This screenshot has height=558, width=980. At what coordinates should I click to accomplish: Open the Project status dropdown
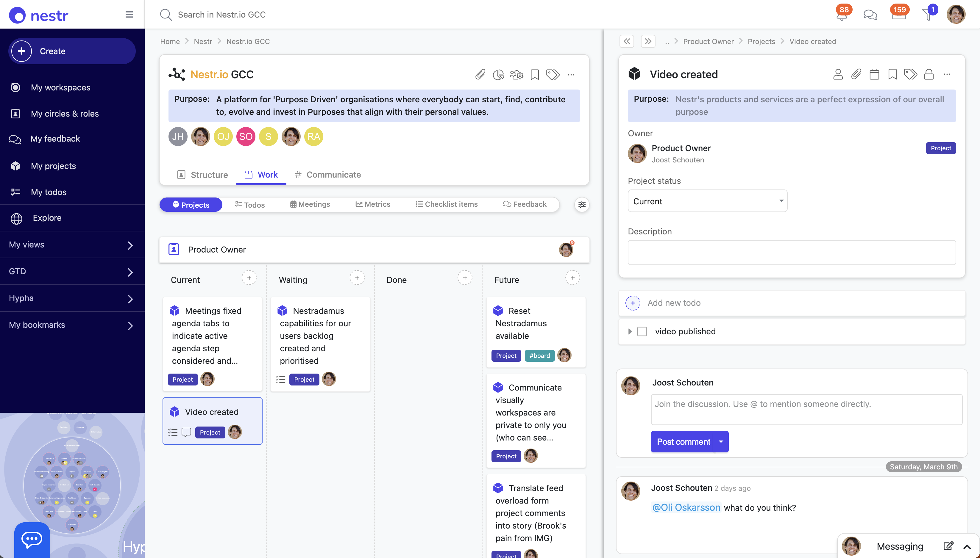point(707,201)
